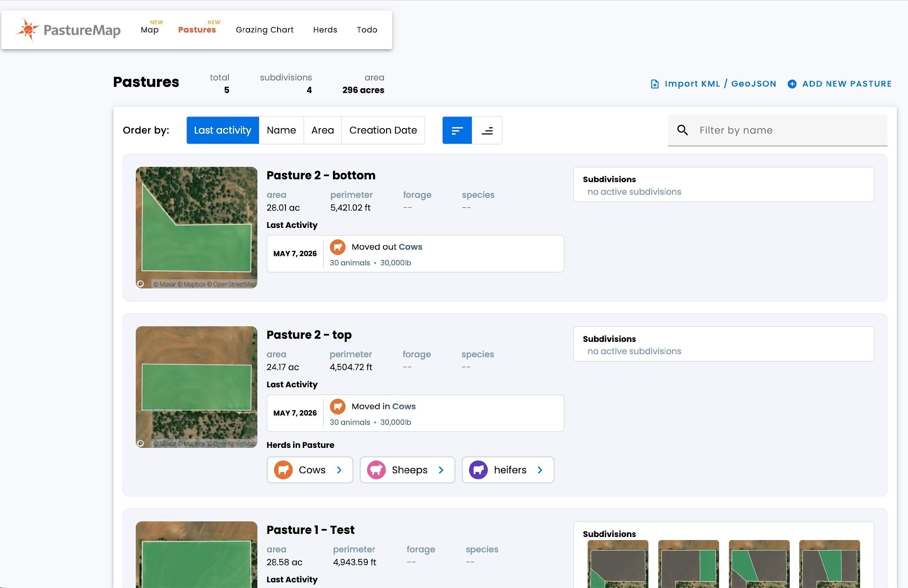This screenshot has height=588, width=908.
Task: Click the chevron on Cows chip
Action: (339, 470)
